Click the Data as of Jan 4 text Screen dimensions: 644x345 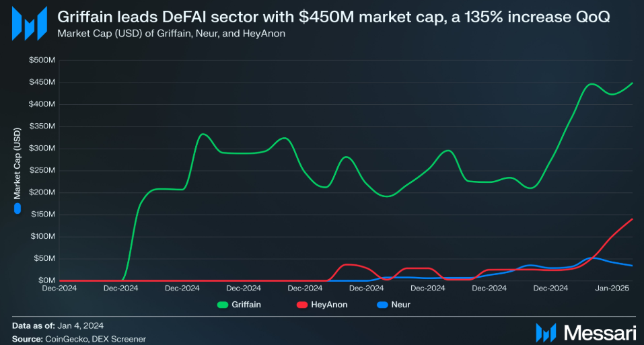click(x=58, y=325)
